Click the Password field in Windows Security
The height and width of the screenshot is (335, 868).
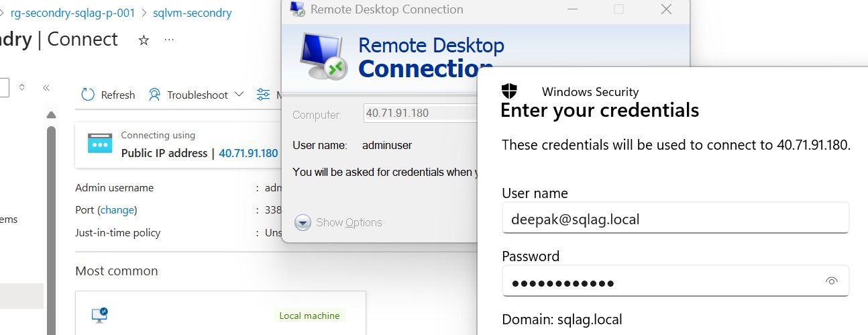tap(675, 281)
